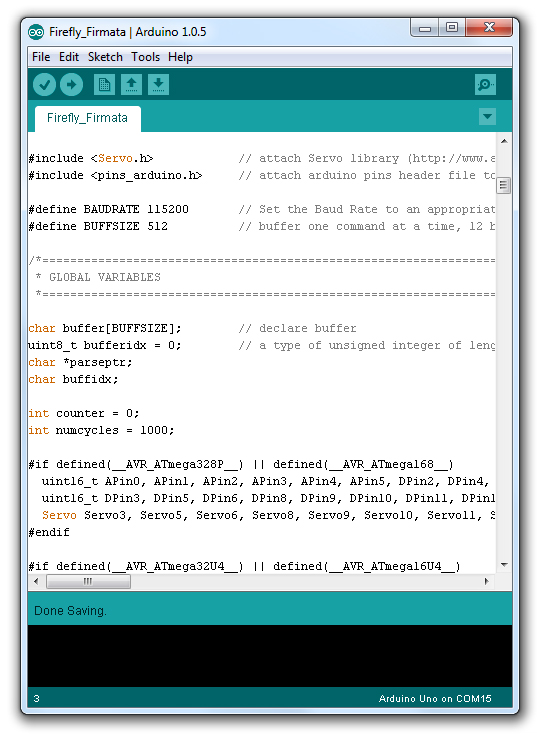Click 'int counter = 0;' line
Viewport: 537px width, 734px height.
84,414
